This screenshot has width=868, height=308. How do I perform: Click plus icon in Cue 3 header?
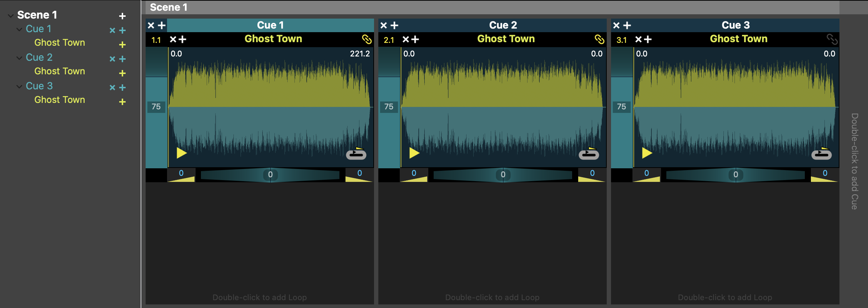(x=627, y=25)
